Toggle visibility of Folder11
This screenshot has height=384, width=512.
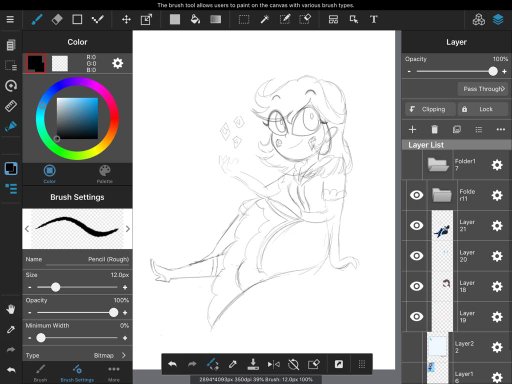(416, 195)
